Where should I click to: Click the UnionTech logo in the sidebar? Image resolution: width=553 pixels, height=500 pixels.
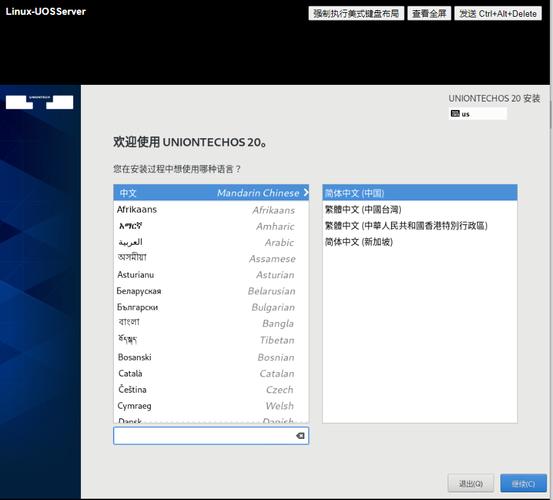click(40, 102)
